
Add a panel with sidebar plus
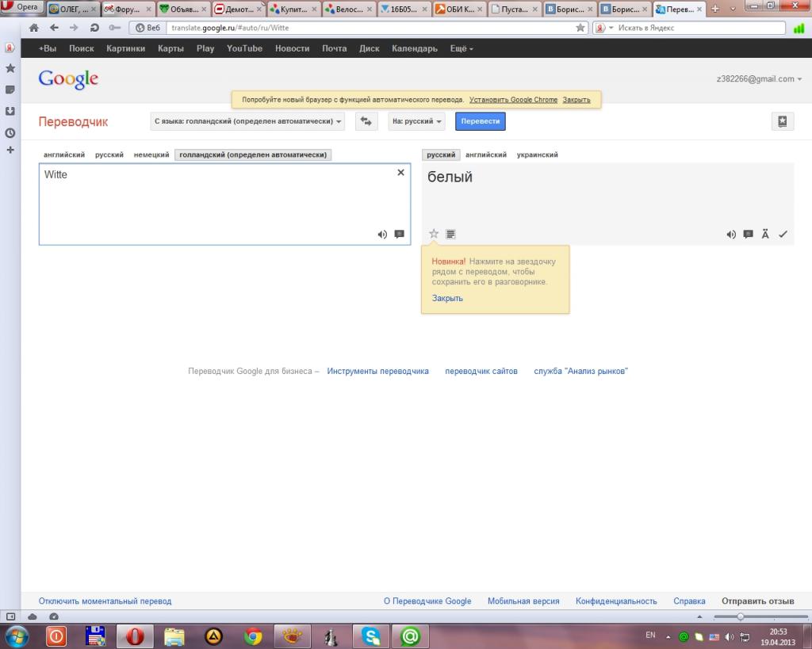click(10, 150)
